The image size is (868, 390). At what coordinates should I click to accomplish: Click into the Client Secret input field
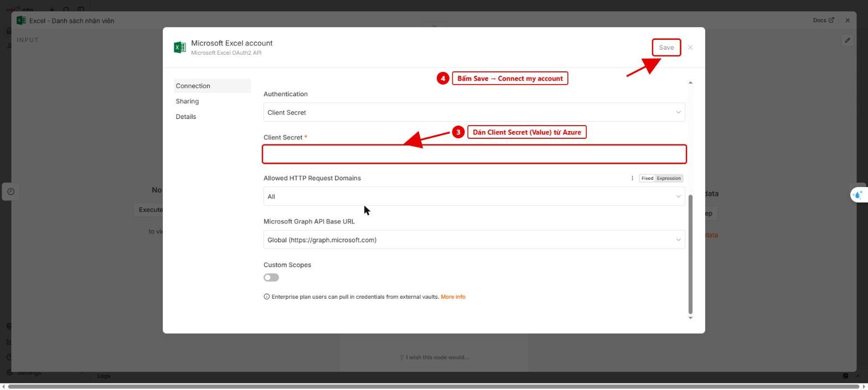(474, 154)
